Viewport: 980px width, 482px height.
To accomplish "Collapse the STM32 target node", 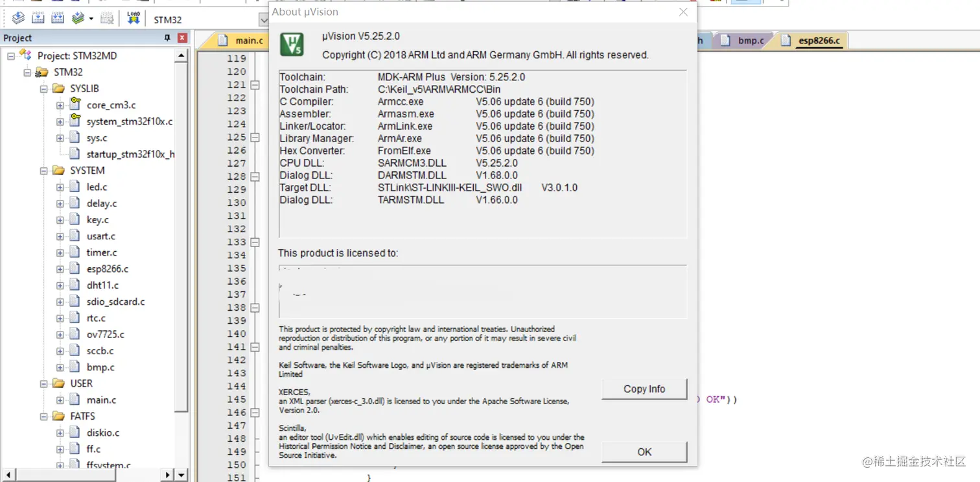I will [x=27, y=72].
